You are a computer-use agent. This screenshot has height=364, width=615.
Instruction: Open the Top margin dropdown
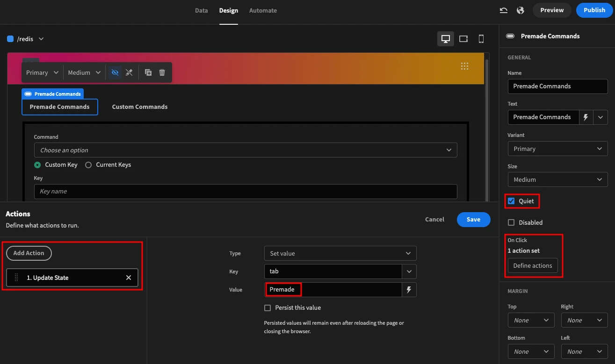531,320
